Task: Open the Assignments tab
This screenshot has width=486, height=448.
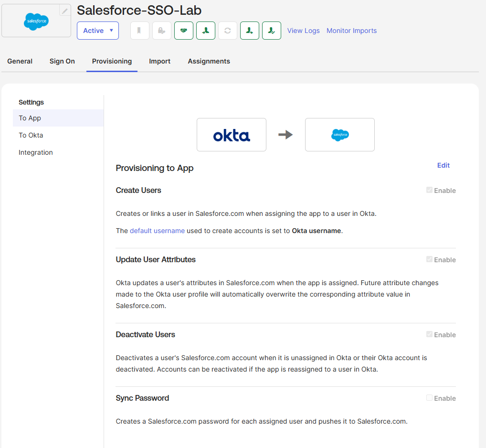Action: click(x=209, y=61)
